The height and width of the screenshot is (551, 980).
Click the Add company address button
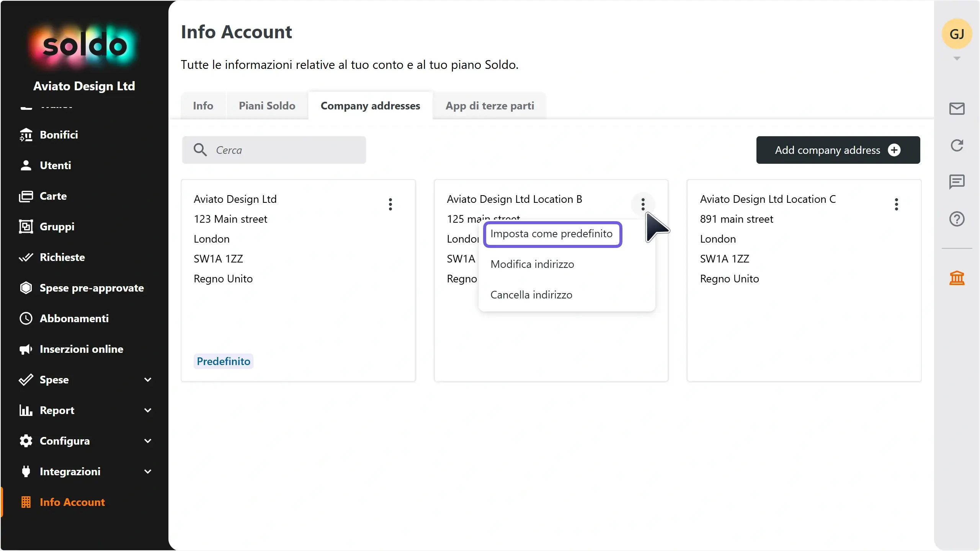[838, 150]
